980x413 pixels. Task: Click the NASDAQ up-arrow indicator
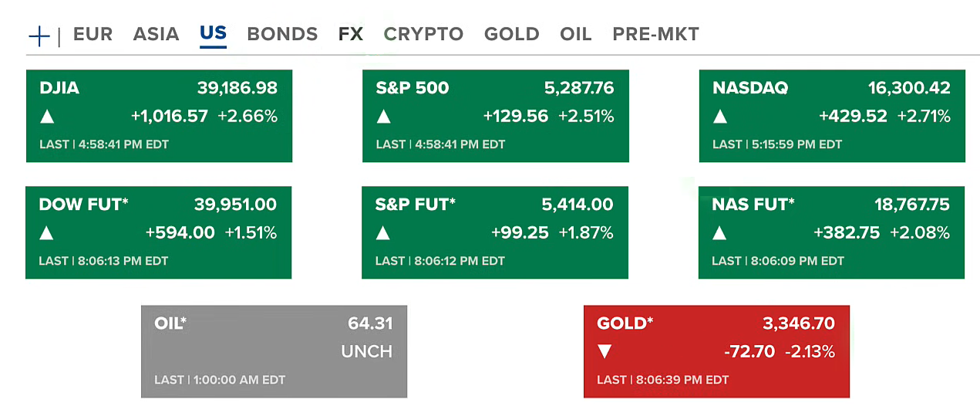pyautogui.click(x=720, y=117)
